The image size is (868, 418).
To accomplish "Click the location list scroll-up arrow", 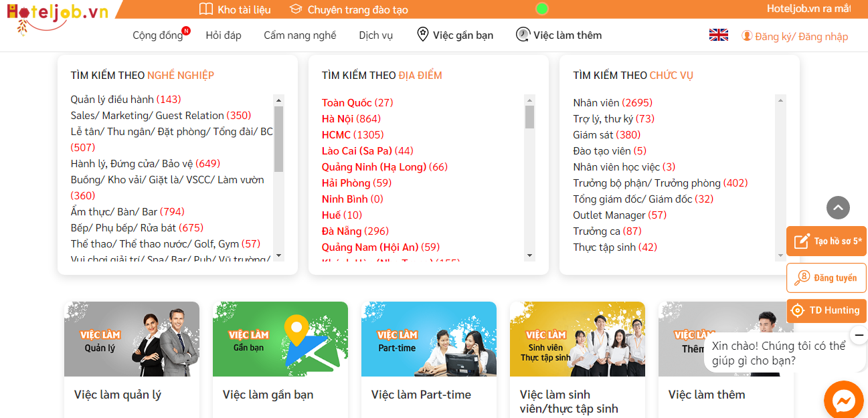I will pyautogui.click(x=530, y=100).
